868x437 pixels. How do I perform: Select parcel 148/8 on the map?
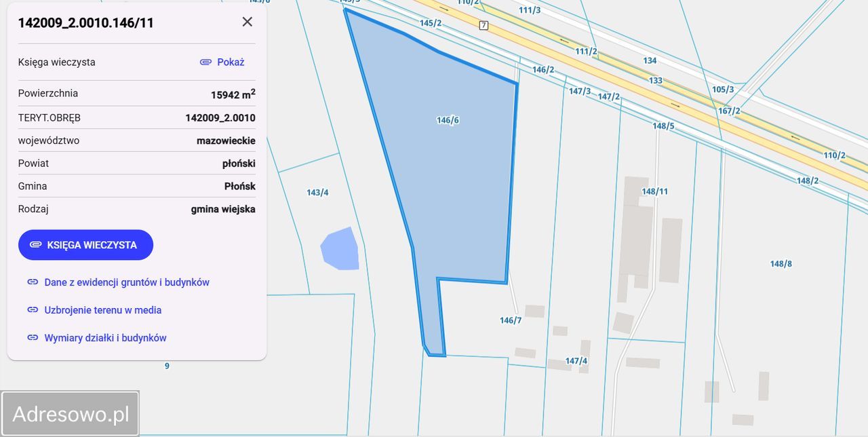coord(781,264)
